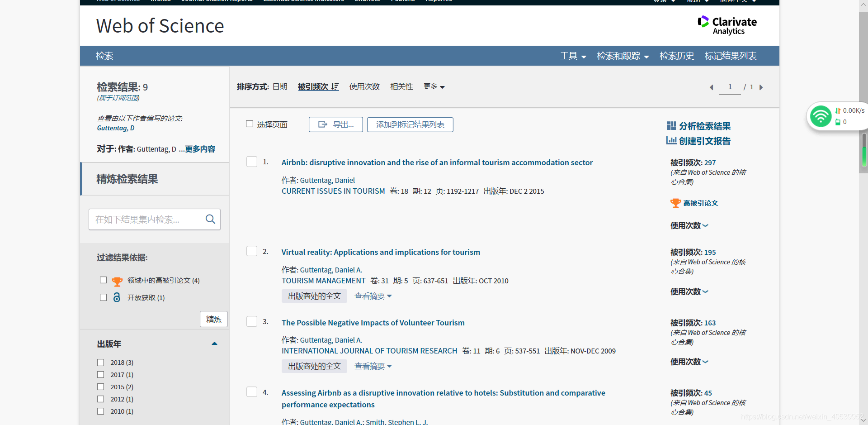Viewport: 868px width, 425px height.
Task: Expand 使用次数 for the Airbnb article
Action: tap(689, 225)
